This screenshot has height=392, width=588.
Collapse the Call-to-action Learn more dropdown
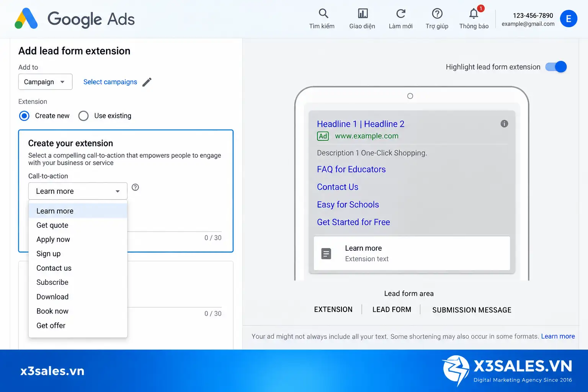(78, 191)
